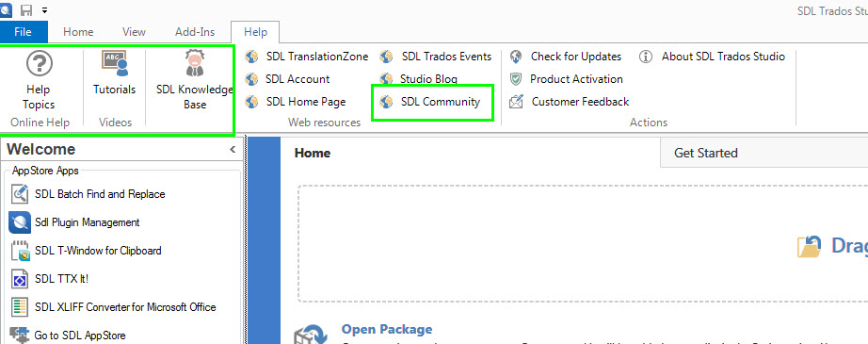Click the Open Package link
The image size is (868, 344).
click(386, 330)
